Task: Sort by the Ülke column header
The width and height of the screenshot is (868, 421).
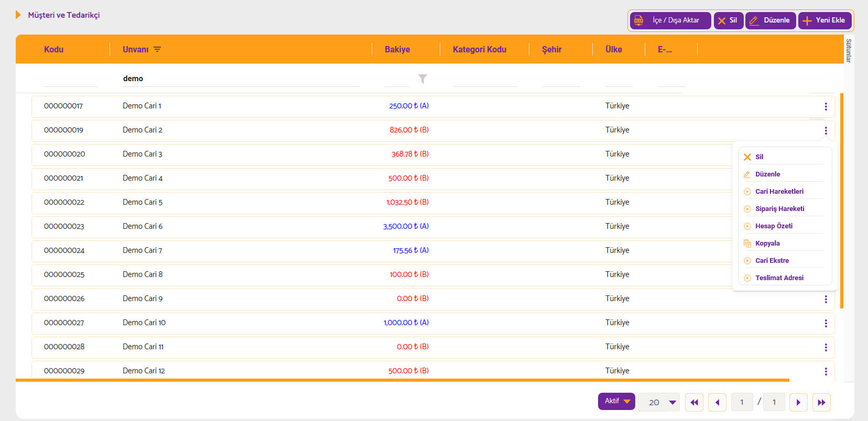Action: pos(614,49)
